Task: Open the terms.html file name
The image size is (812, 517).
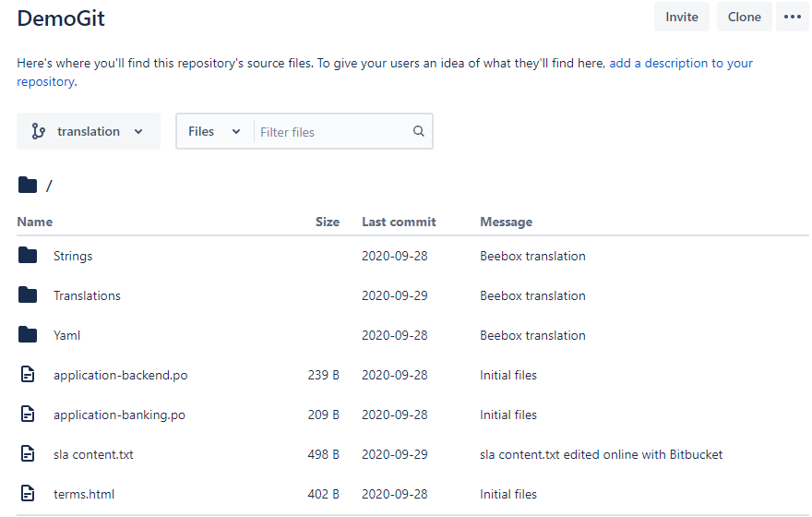Action: pos(84,494)
